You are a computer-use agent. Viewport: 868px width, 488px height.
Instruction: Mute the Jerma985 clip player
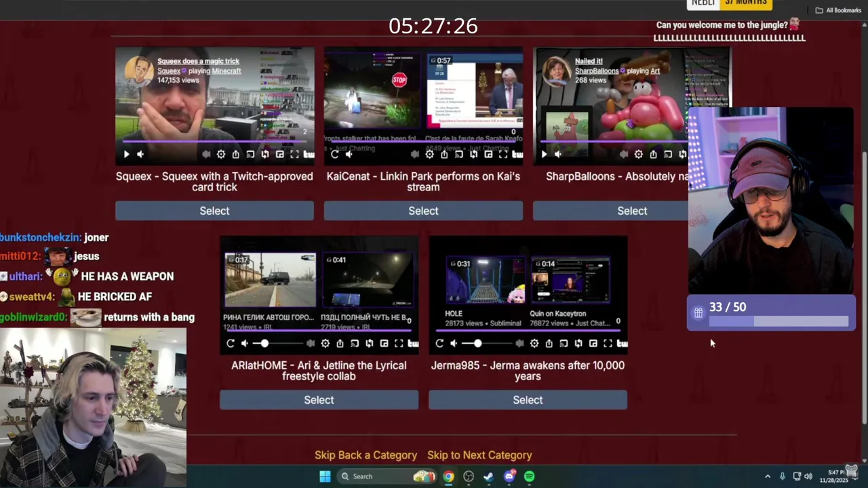coord(454,344)
